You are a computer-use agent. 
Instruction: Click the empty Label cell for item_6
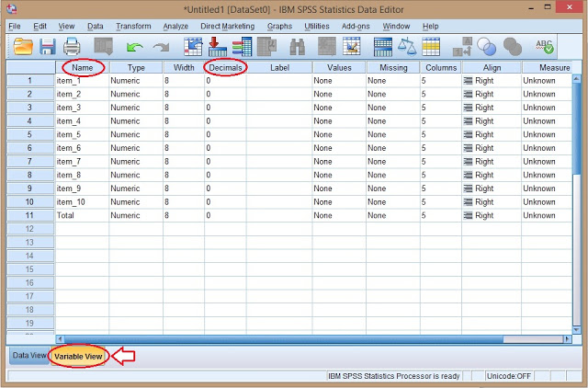pos(279,148)
